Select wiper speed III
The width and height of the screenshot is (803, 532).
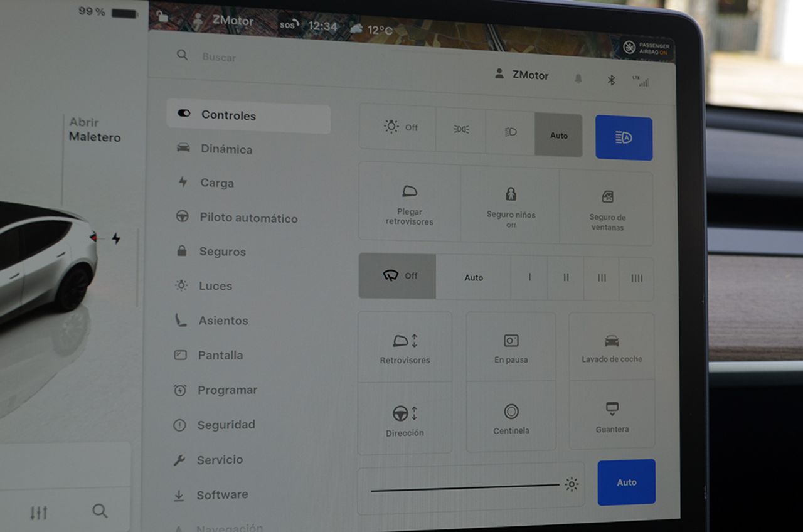tap(601, 278)
